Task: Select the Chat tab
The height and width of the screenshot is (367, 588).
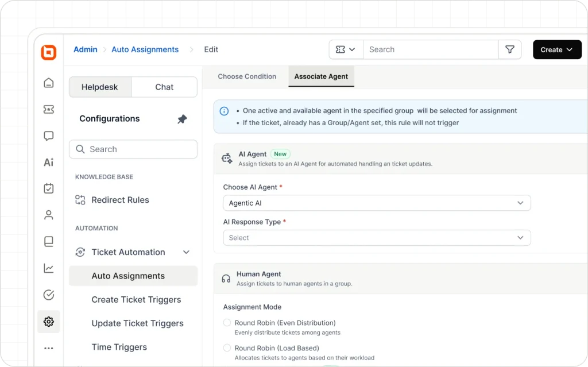Action: click(x=164, y=87)
